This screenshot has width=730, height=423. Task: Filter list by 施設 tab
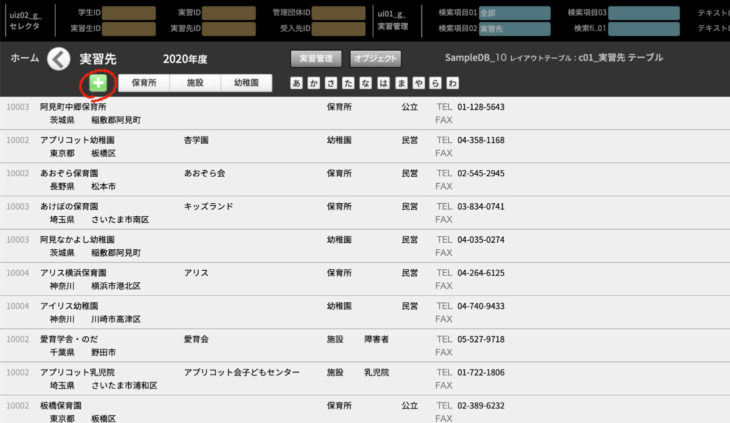coord(195,83)
